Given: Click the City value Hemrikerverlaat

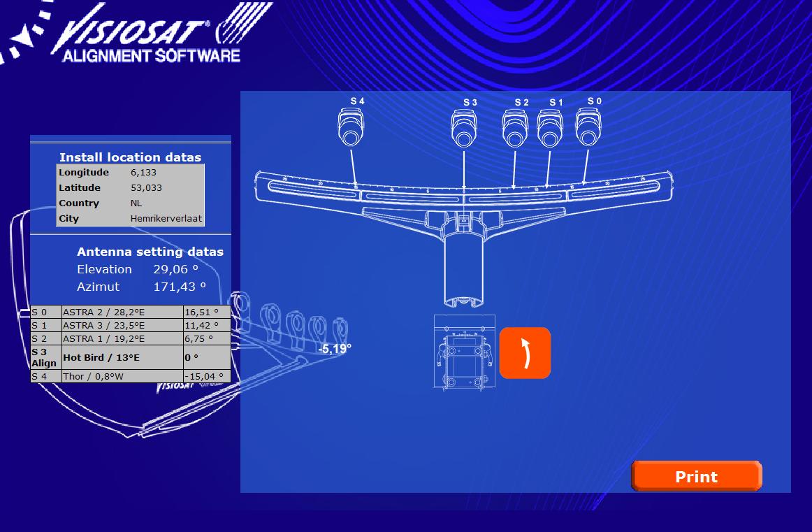Looking at the screenshot, I should (x=166, y=219).
